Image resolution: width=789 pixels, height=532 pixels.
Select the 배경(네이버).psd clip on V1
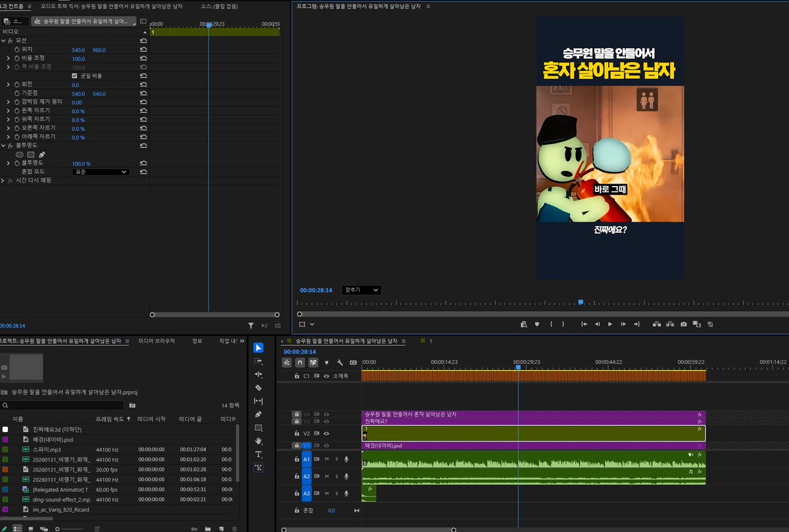coord(533,446)
